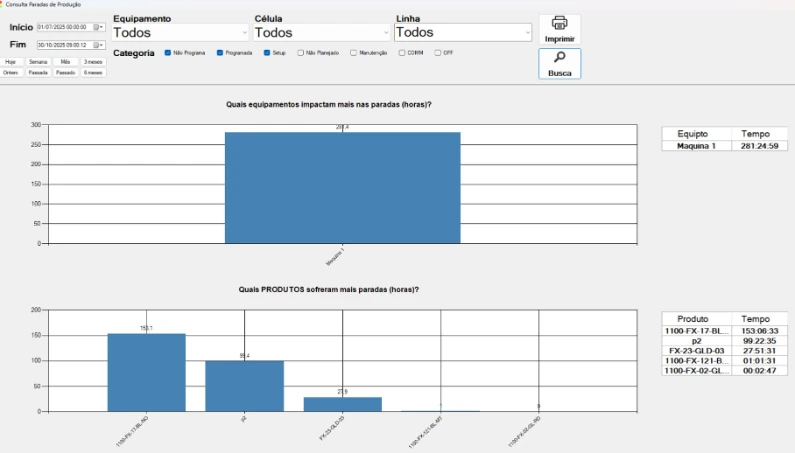Uncheck the Programada category checkbox
The width and height of the screenshot is (795, 453).
pyautogui.click(x=220, y=52)
